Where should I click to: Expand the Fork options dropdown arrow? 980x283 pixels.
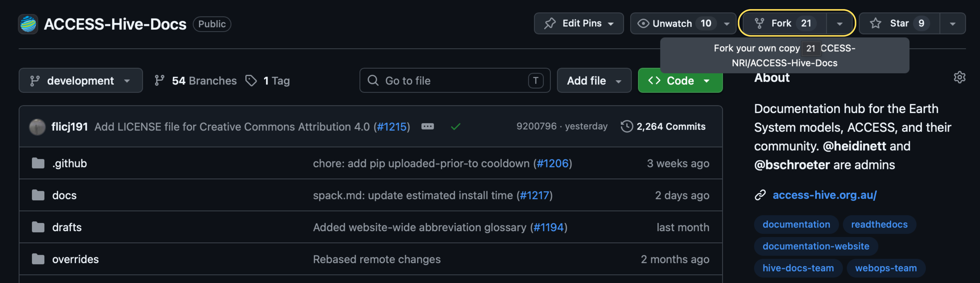(839, 24)
